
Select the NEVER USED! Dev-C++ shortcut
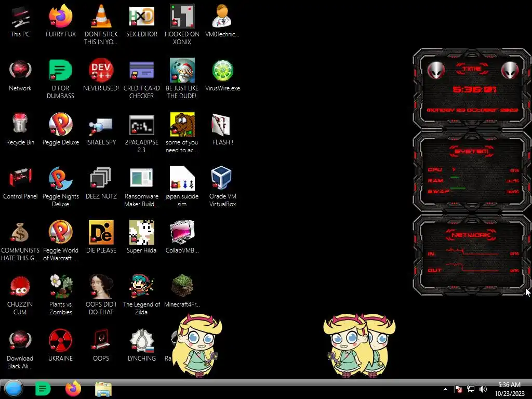(101, 75)
